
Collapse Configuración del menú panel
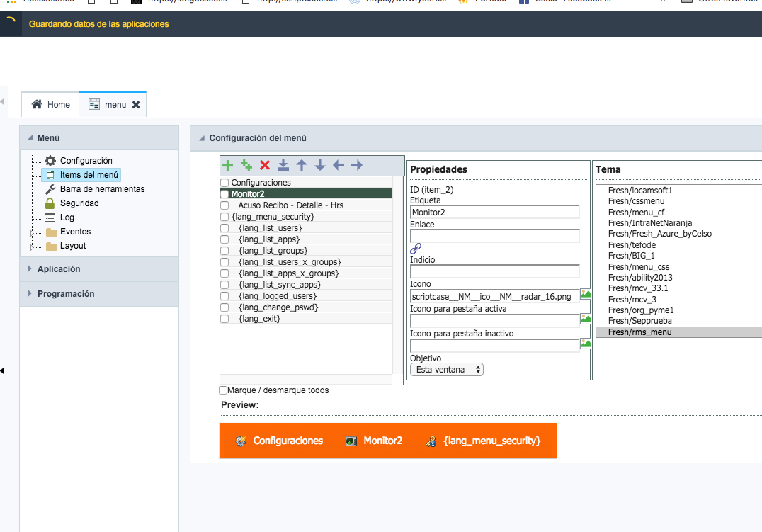point(202,138)
